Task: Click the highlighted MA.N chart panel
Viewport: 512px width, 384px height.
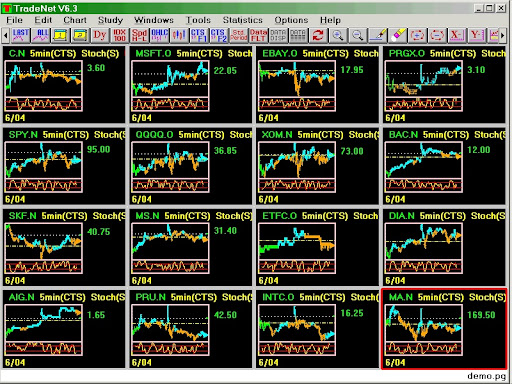Action: (x=444, y=329)
